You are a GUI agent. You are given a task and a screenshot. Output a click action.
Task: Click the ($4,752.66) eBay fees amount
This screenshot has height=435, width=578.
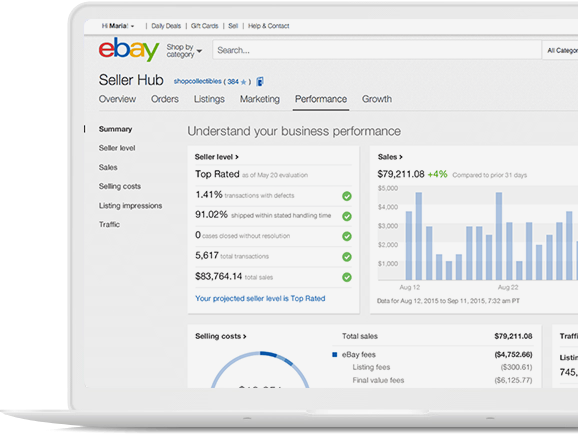pyautogui.click(x=513, y=355)
